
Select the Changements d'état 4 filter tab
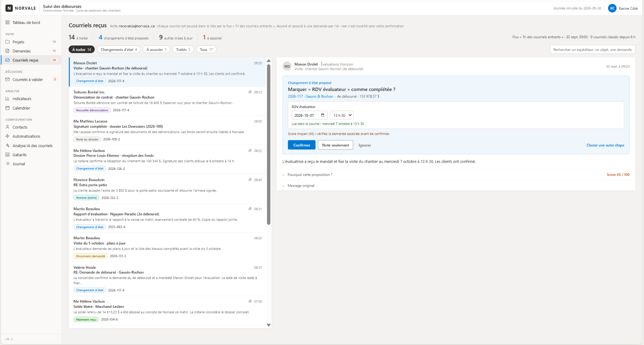pyautogui.click(x=119, y=50)
